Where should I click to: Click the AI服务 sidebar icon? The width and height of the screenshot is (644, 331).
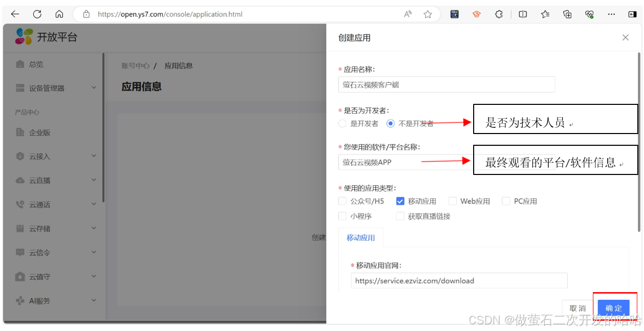click(20, 301)
